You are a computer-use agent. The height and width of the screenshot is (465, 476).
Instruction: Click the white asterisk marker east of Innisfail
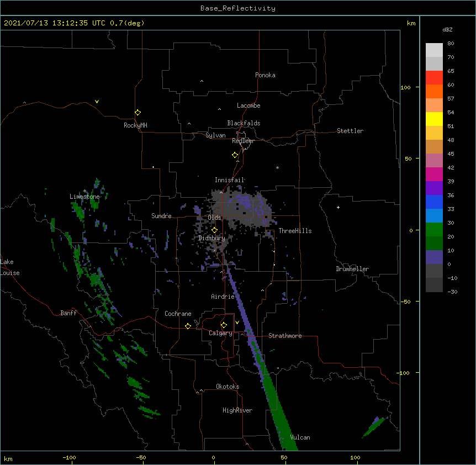pos(277,167)
